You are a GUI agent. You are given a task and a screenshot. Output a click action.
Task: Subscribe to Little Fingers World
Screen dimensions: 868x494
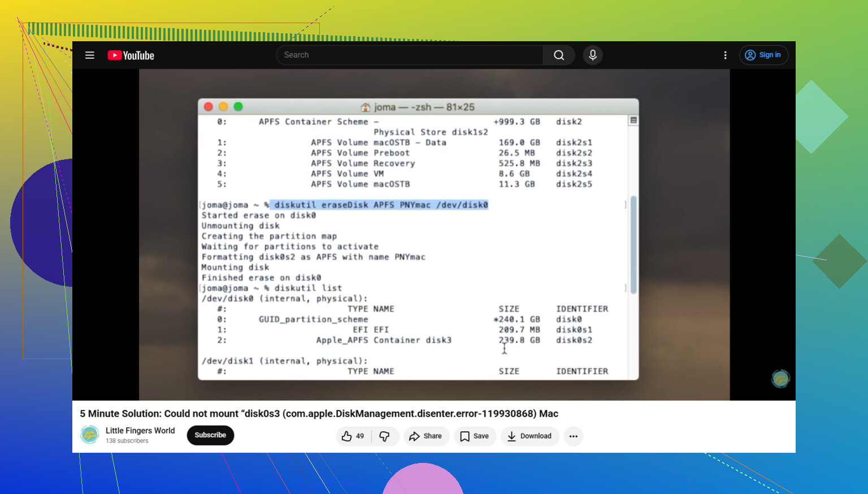[210, 435]
